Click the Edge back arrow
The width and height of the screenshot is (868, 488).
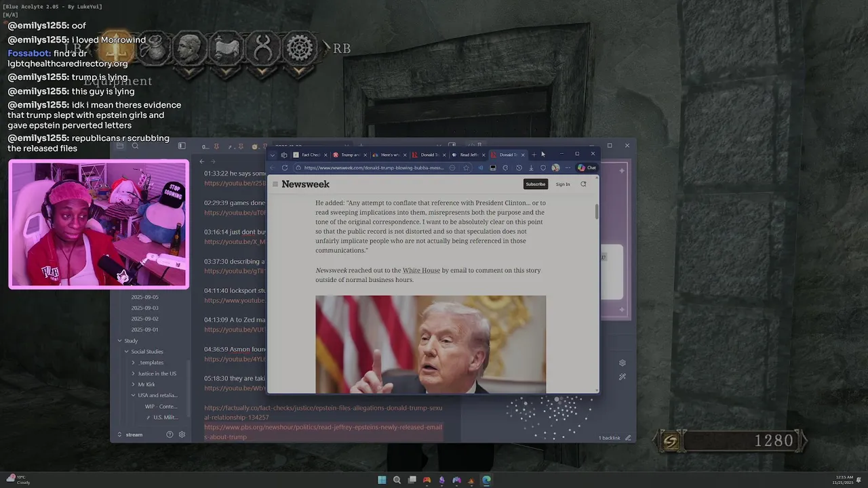pos(273,167)
